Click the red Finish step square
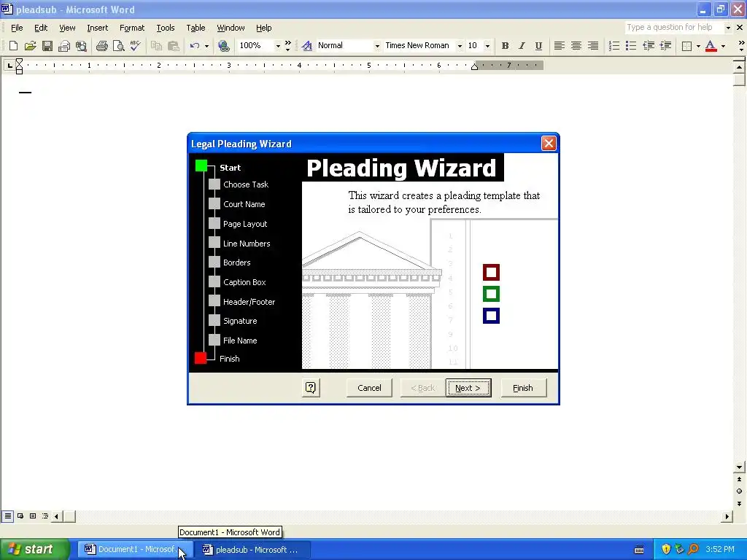Image resolution: width=747 pixels, height=560 pixels. [201, 357]
